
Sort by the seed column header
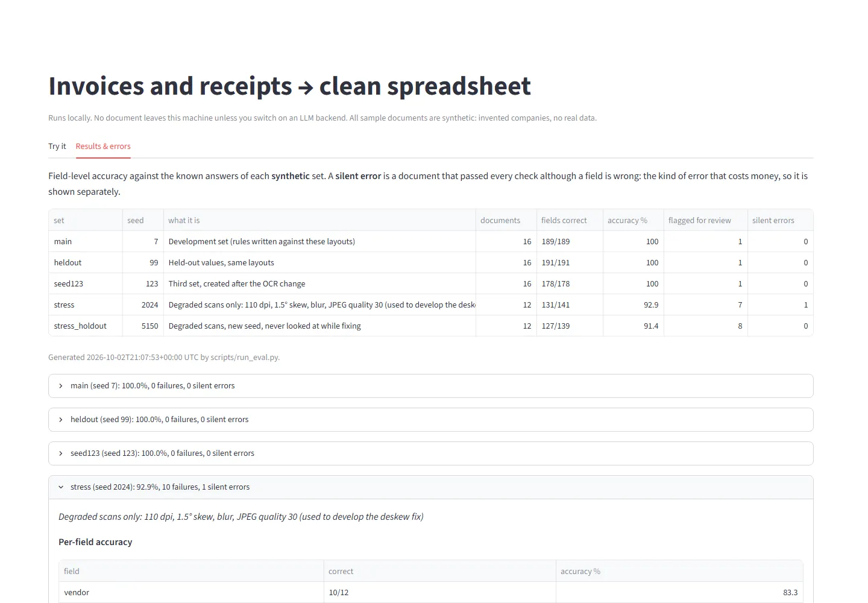click(x=143, y=220)
